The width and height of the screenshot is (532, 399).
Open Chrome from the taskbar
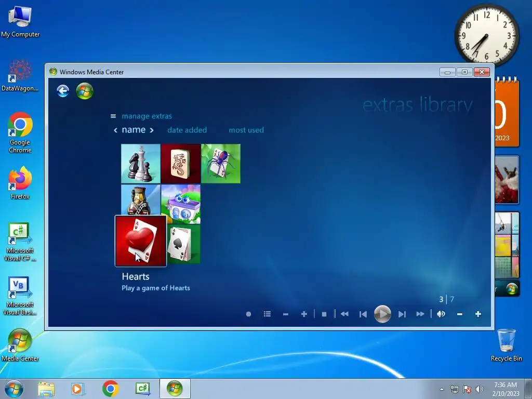(x=110, y=389)
